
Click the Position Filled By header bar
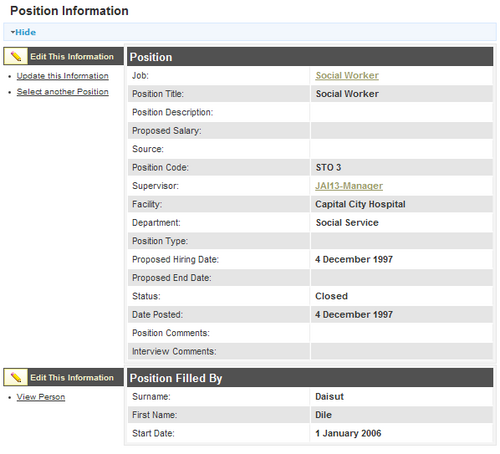point(310,378)
